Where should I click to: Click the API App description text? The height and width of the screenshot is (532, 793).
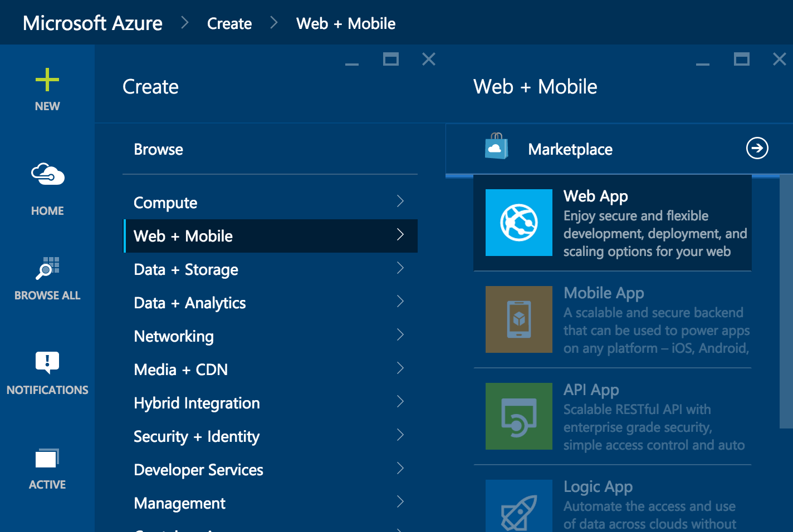(x=654, y=427)
